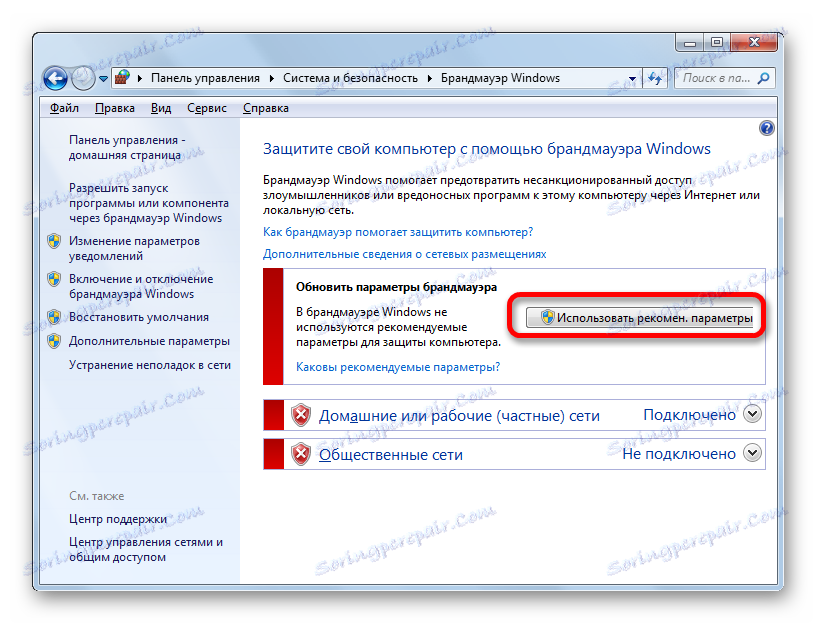Click Панель управления breadcrumb in address bar

pos(205,78)
